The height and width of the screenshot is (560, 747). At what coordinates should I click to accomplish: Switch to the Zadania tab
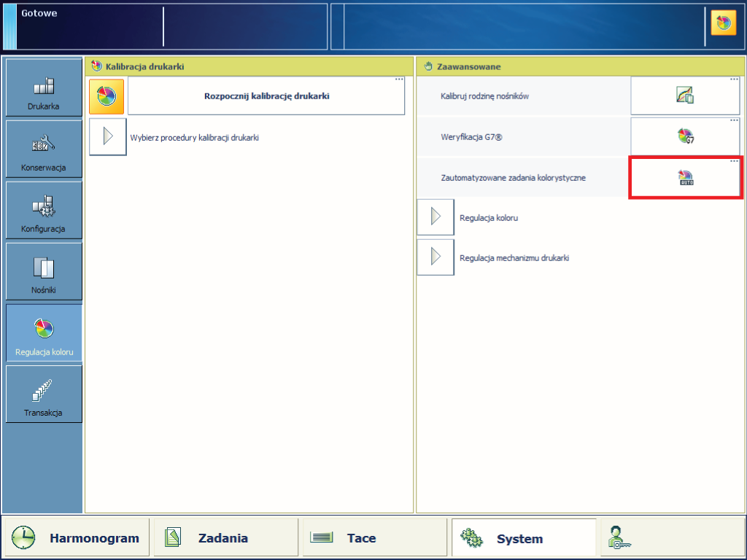click(225, 538)
